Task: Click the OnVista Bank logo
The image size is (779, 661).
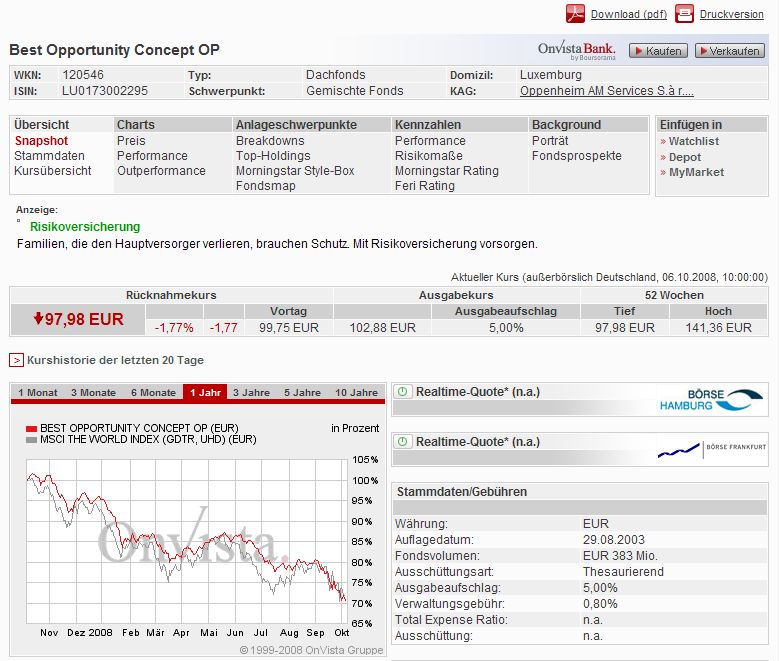Action: point(576,51)
